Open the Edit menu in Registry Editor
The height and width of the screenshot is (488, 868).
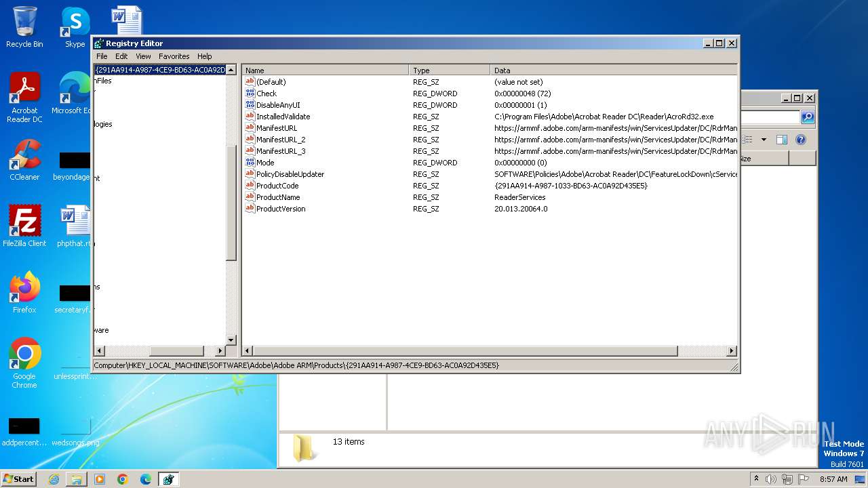point(121,56)
